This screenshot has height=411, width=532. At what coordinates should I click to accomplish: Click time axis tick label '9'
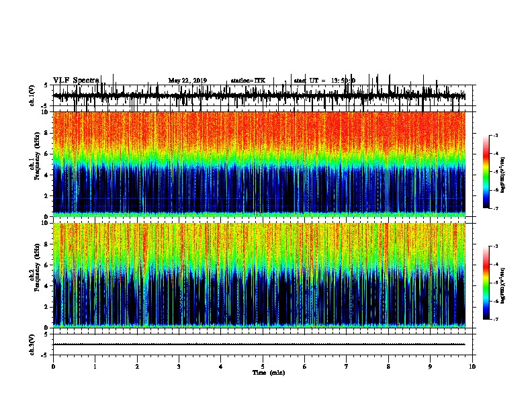(430, 367)
